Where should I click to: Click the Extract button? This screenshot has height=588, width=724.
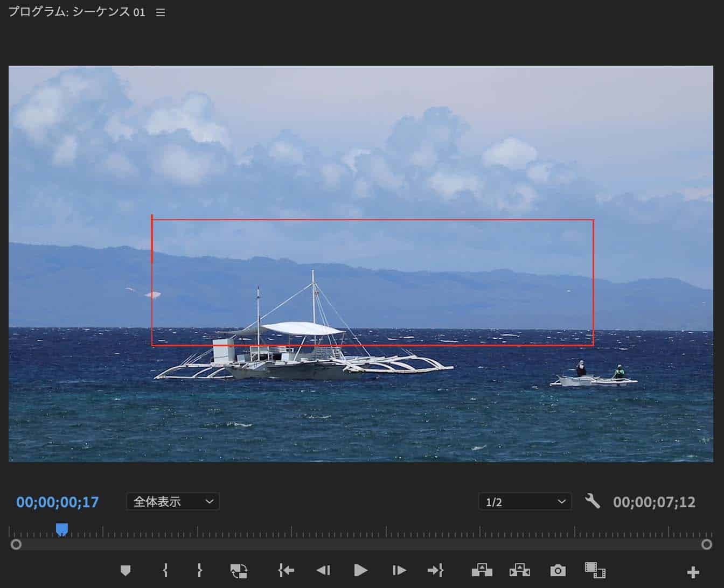(520, 570)
